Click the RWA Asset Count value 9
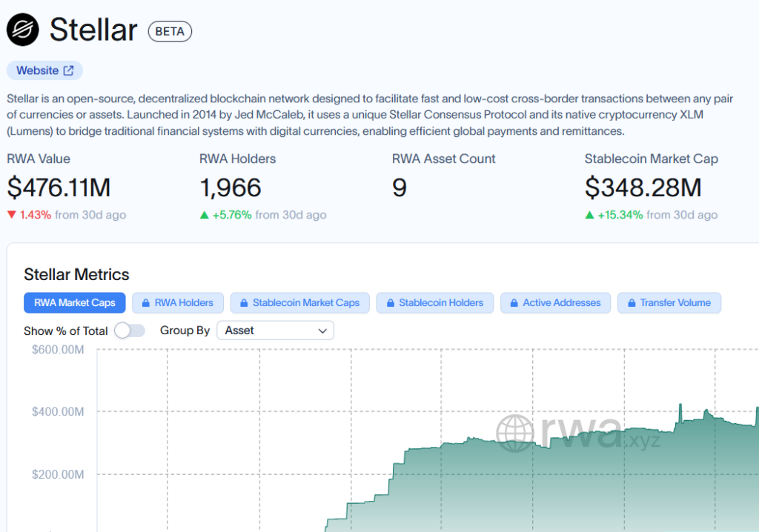The height and width of the screenshot is (532, 759). coord(400,187)
